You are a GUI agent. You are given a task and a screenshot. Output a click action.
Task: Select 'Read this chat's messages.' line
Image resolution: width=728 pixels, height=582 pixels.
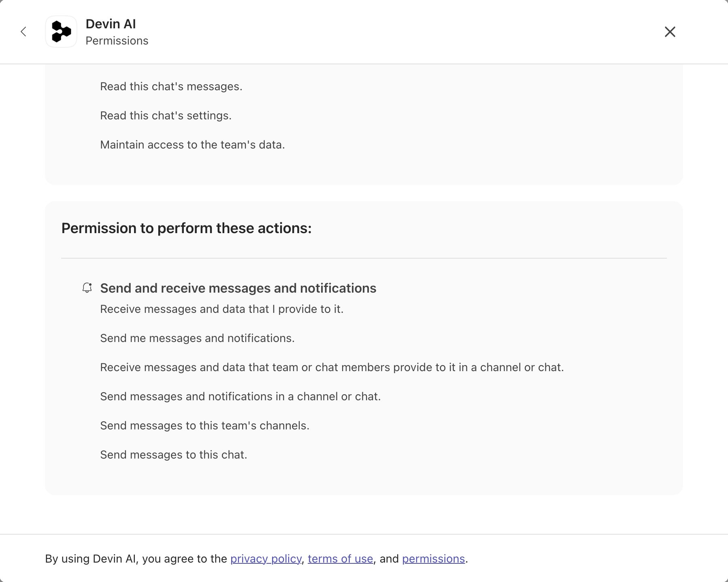pos(171,87)
